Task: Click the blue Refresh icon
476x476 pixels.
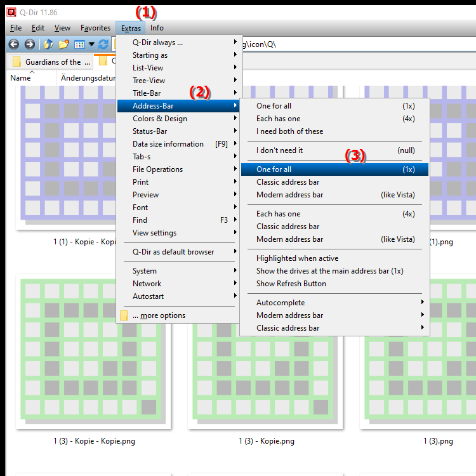Action: pos(103,44)
